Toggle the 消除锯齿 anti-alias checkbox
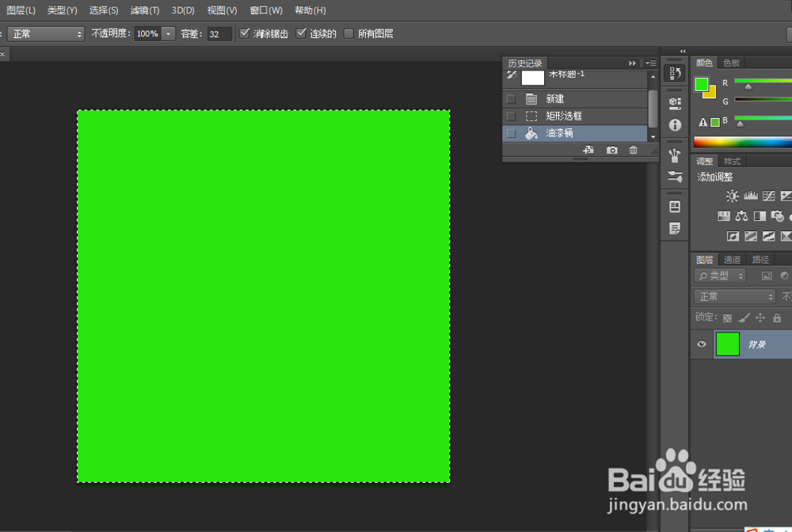 point(245,33)
